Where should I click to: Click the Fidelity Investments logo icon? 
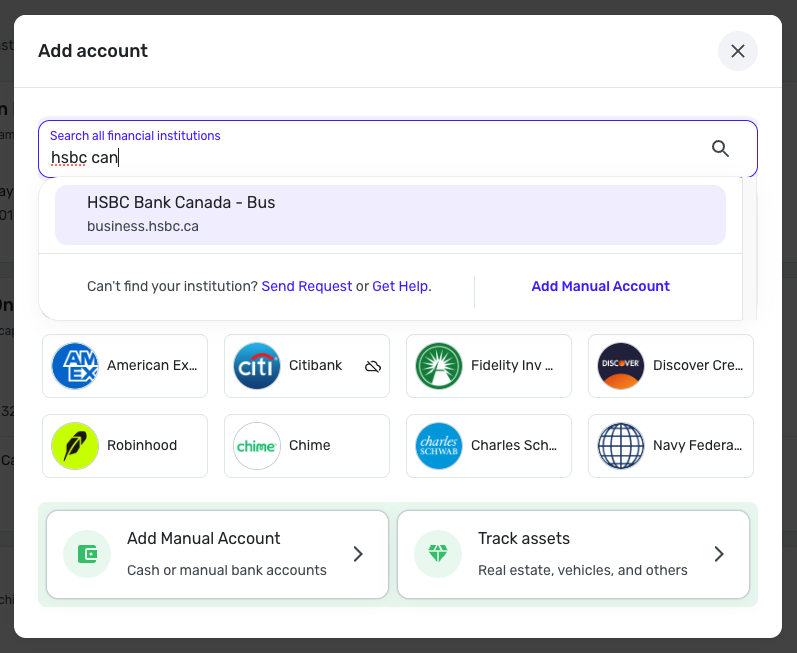point(439,366)
